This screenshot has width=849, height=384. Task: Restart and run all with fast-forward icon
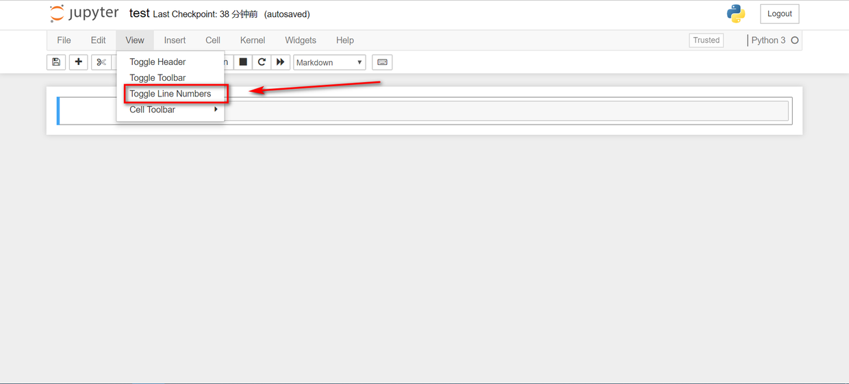click(x=280, y=62)
